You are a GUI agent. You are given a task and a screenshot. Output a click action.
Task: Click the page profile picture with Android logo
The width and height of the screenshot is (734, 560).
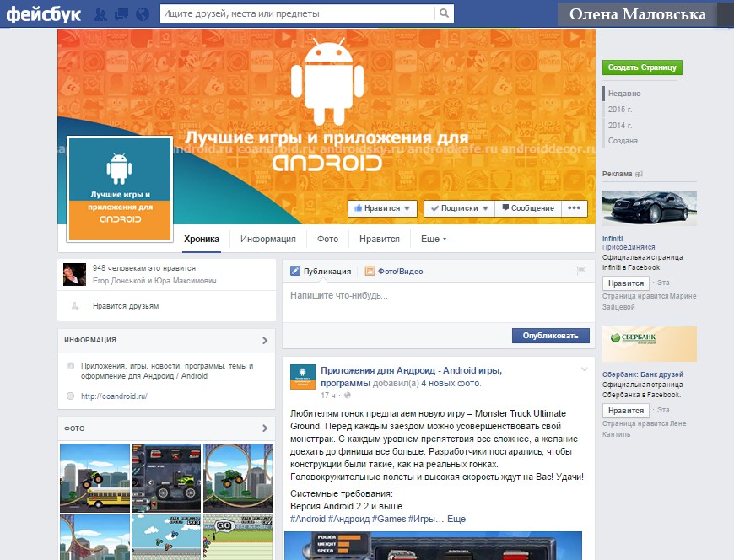coord(120,189)
